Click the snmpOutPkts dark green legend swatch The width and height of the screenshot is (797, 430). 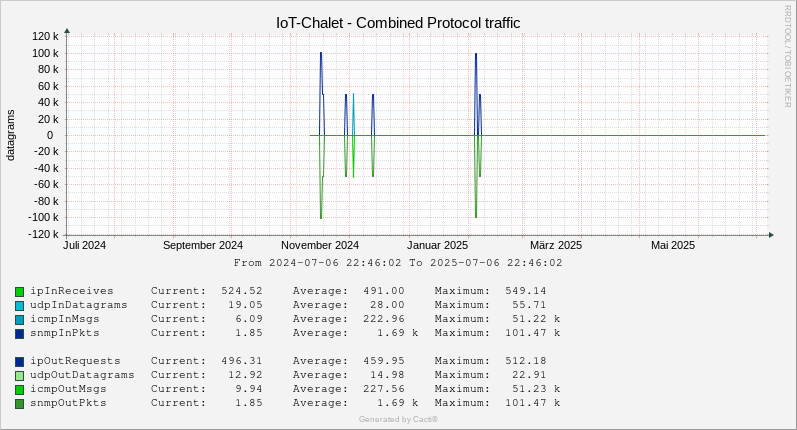(19, 404)
